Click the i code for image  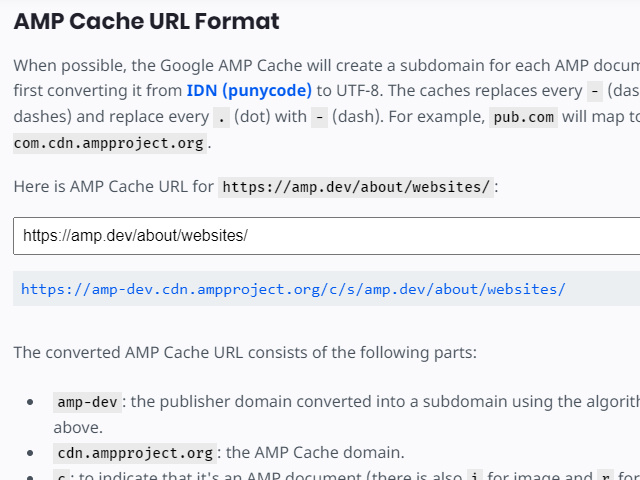475,476
